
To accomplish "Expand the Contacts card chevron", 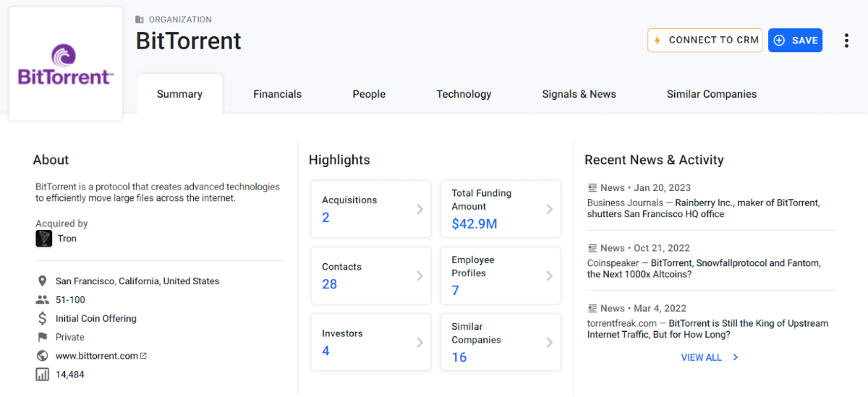I will point(420,276).
